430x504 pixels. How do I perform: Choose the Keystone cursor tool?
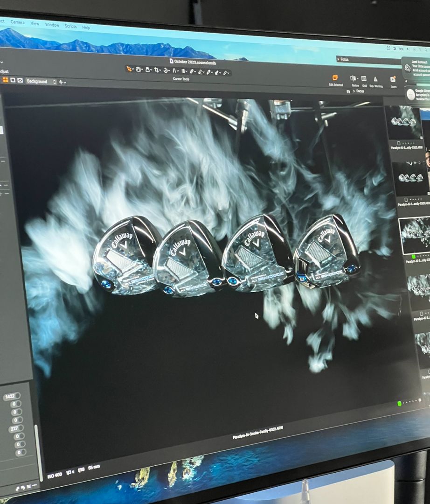pyautogui.click(x=174, y=70)
